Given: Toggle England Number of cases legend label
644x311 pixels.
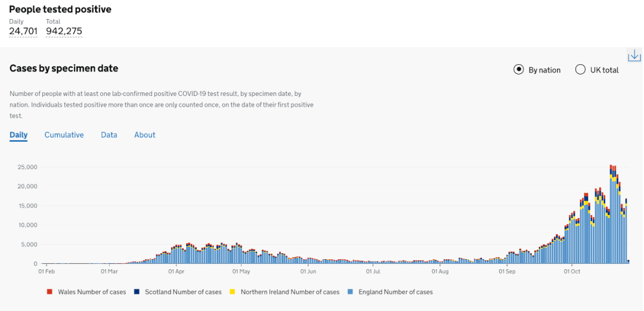Looking at the screenshot, I should click(x=395, y=292).
